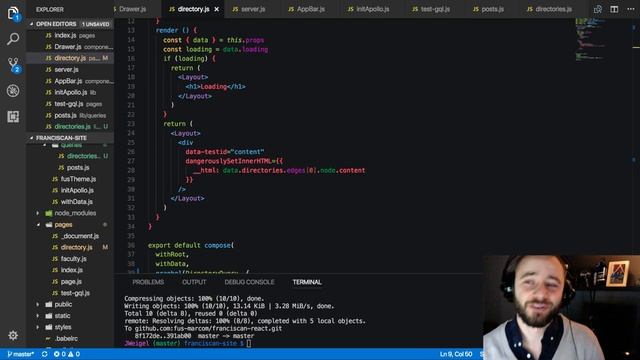Open the Debug Console panel tab
The width and height of the screenshot is (640, 360).
[249, 282]
